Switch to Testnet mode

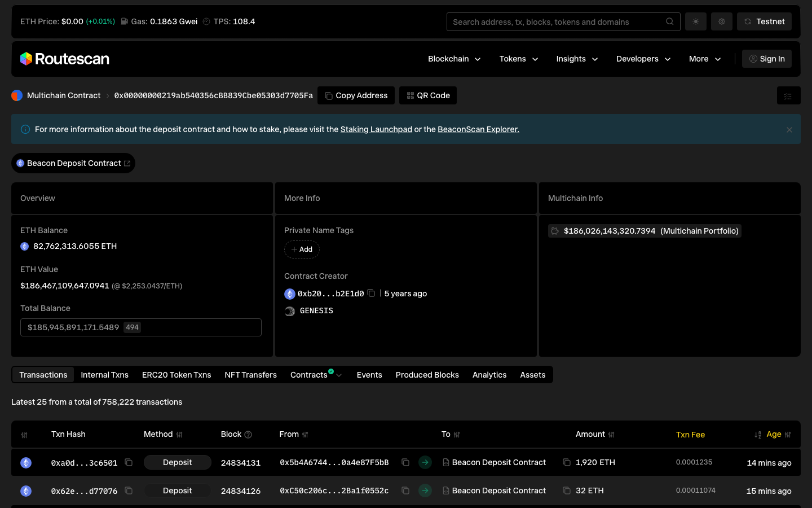tap(764, 21)
